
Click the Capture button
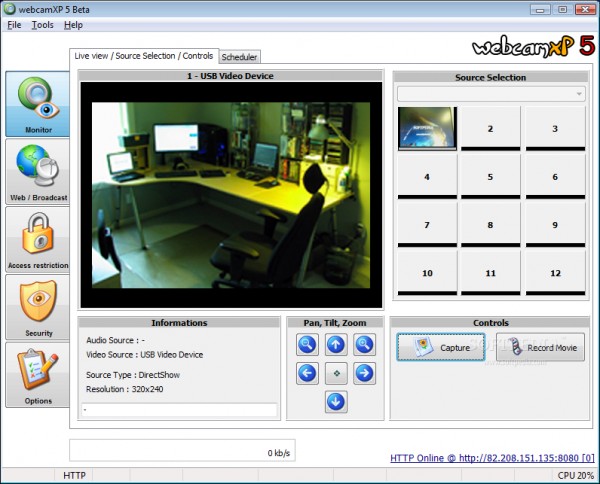(441, 347)
